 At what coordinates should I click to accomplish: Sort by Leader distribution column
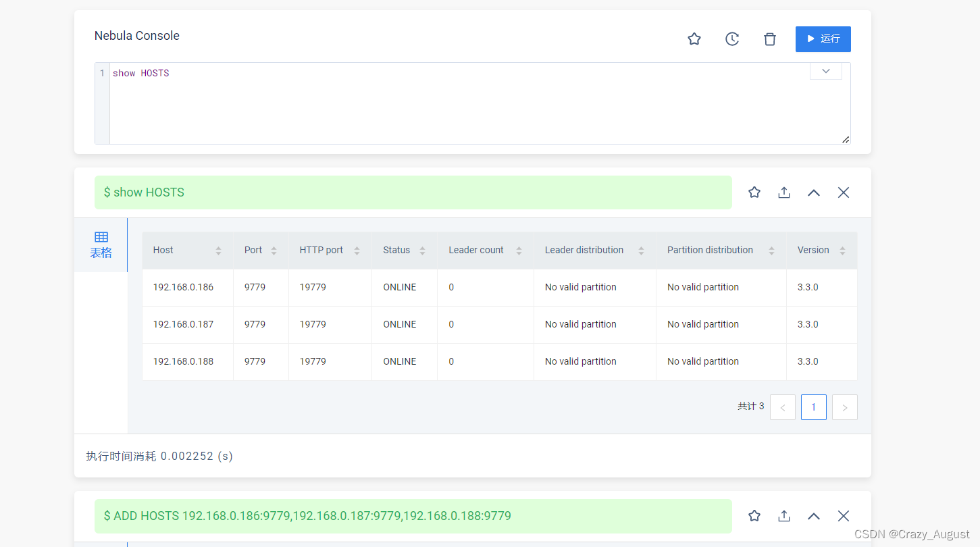coord(641,251)
